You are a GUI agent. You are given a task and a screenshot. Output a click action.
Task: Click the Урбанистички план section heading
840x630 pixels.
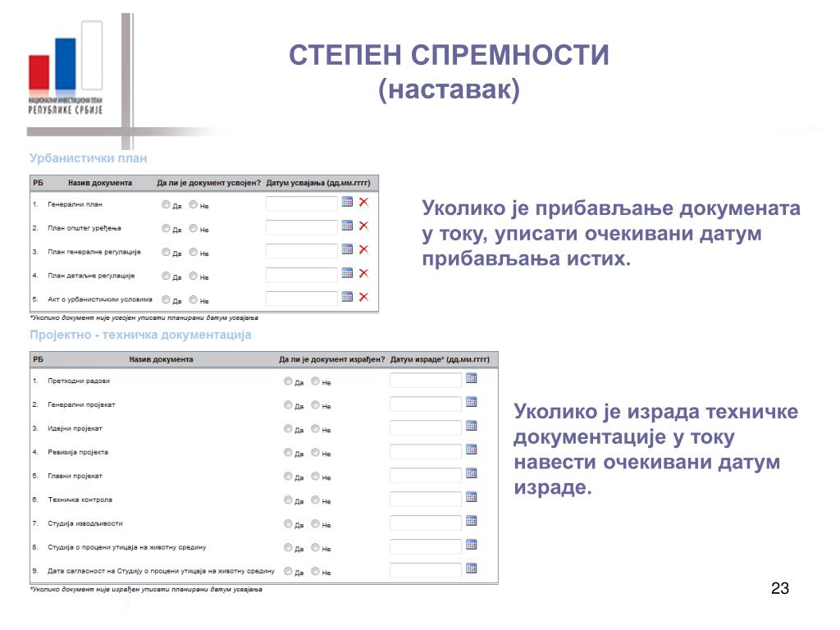pyautogui.click(x=89, y=158)
